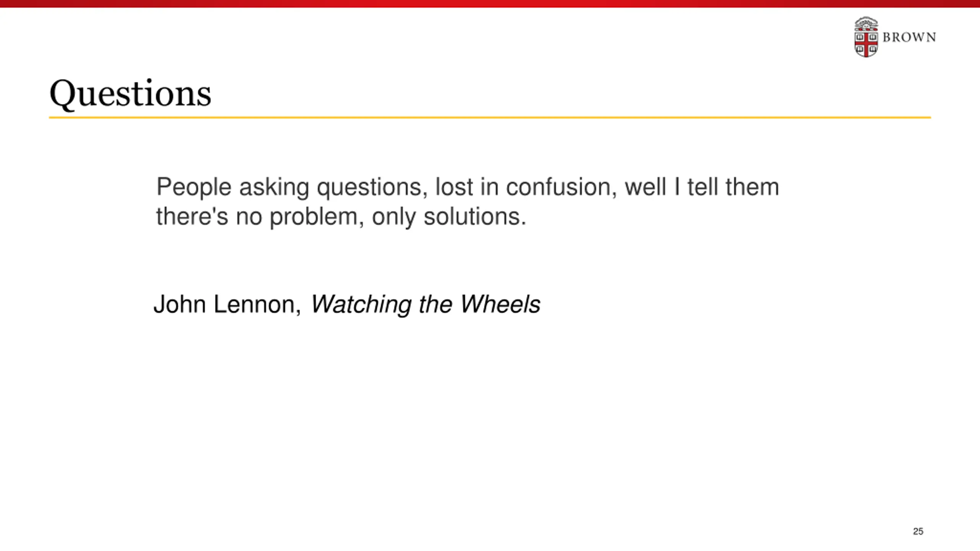Viewport: 980px width, 551px height.
Task: Click the BROWN wordmark text
Action: tap(909, 37)
